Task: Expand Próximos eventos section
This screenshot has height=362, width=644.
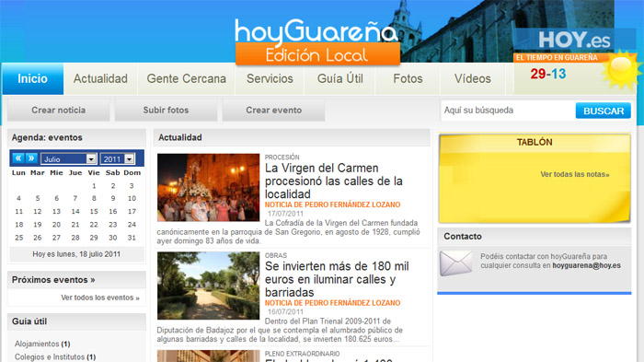Action: coord(53,280)
